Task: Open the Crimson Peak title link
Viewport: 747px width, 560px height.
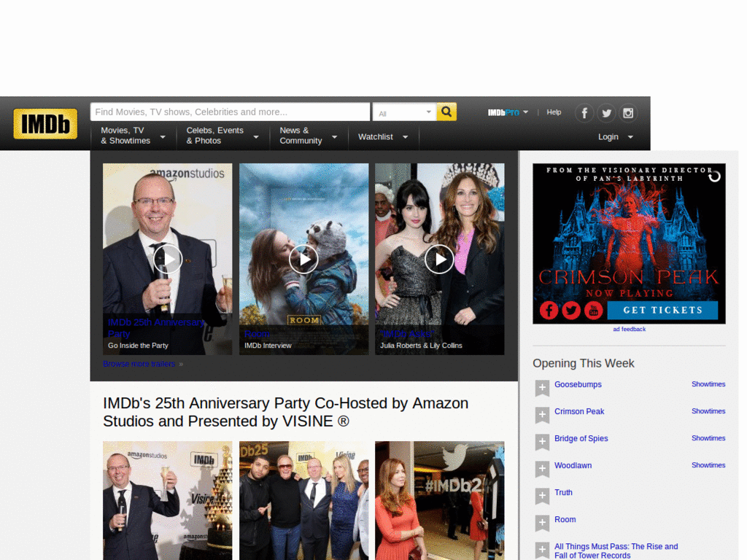Action: [578, 411]
